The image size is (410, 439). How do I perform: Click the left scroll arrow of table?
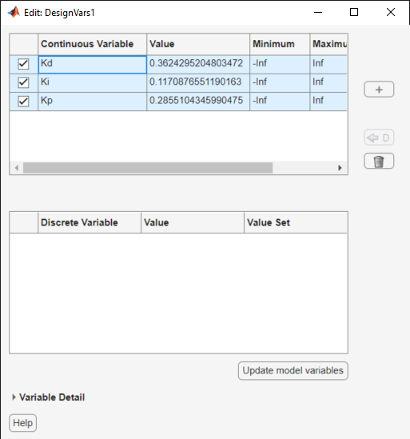click(x=16, y=168)
